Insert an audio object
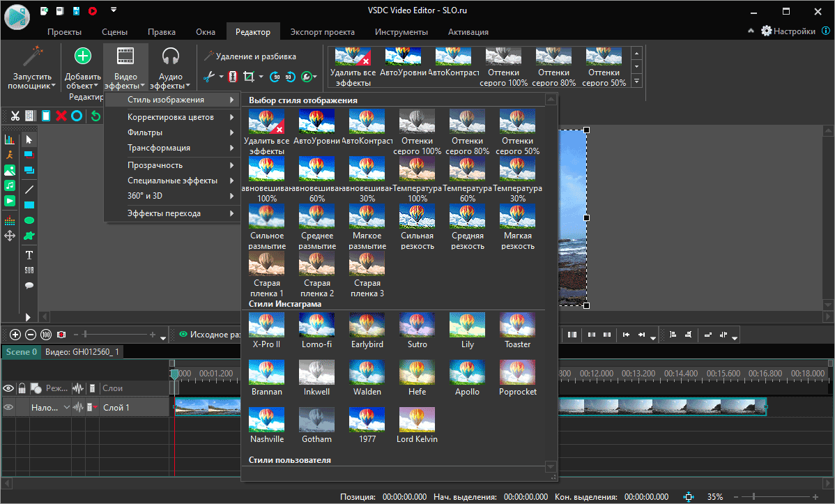Image resolution: width=835 pixels, height=504 pixels. [10, 185]
